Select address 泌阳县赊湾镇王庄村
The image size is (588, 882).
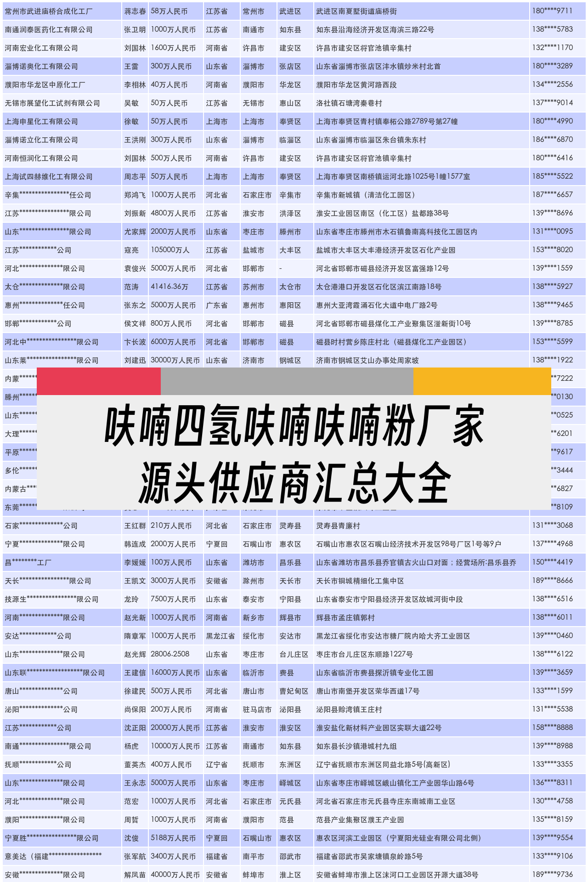349,709
